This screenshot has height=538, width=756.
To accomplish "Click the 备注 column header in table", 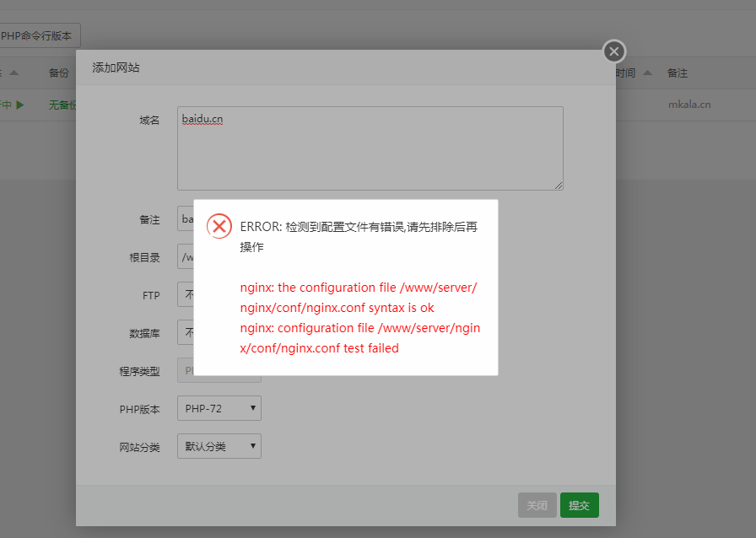I will click(677, 73).
